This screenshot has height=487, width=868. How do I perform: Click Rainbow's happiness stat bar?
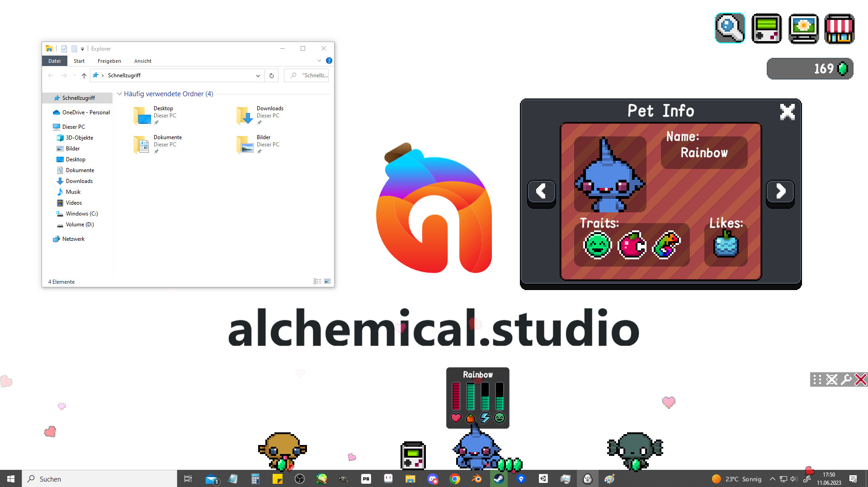pyautogui.click(x=499, y=398)
